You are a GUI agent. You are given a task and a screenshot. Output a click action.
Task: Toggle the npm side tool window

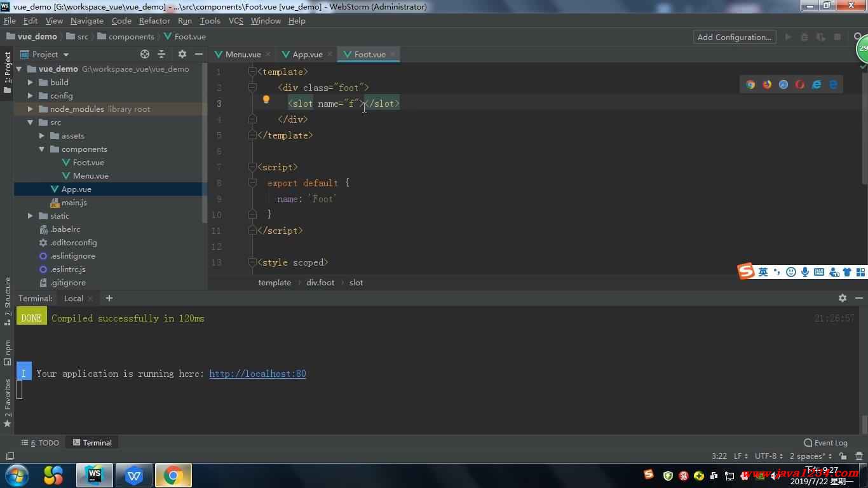[x=8, y=352]
